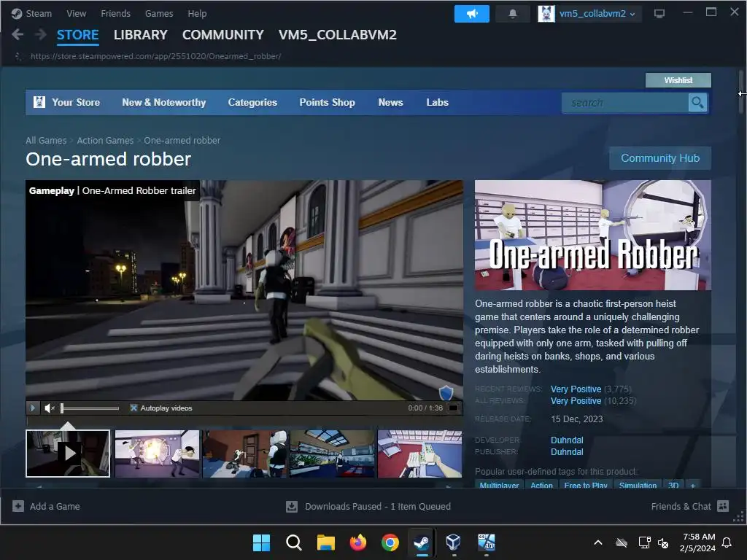Toggle fullscreen for the trailer
747x560 pixels.
tap(454, 408)
